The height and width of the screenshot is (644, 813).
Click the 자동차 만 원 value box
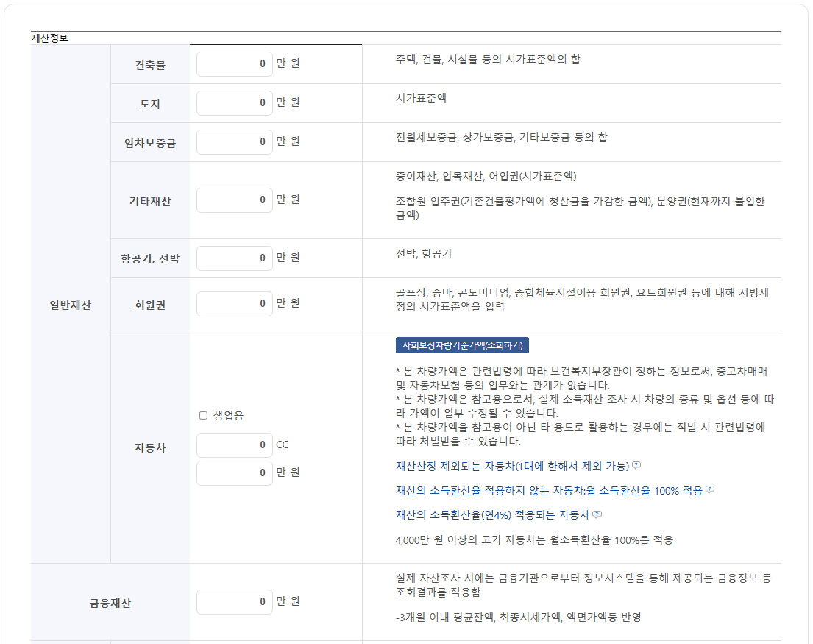(x=234, y=473)
